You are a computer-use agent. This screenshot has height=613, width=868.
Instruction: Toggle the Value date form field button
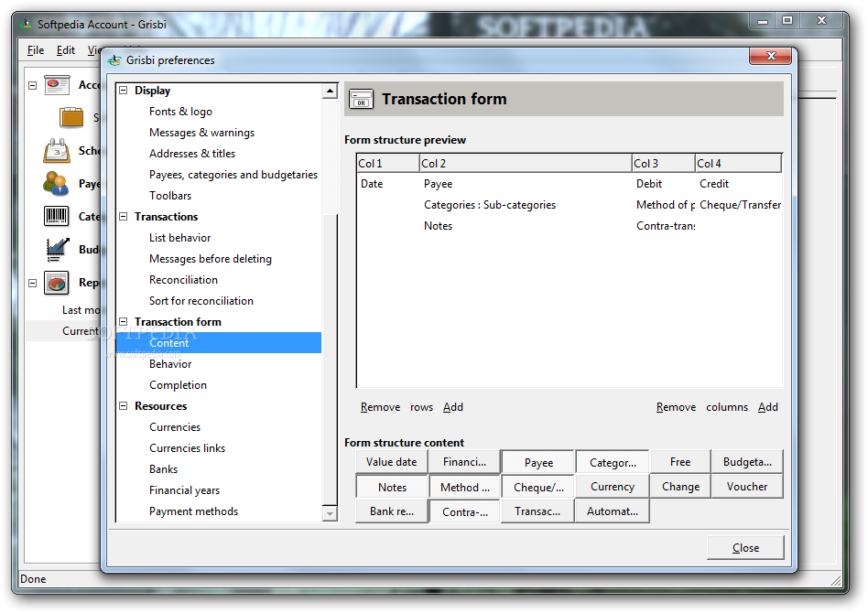[x=391, y=462]
